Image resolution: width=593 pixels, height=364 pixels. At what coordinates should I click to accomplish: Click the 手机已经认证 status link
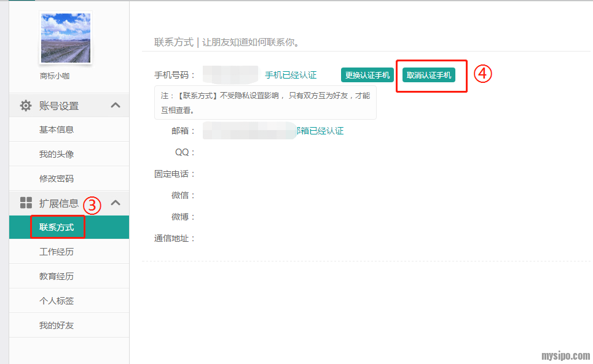pyautogui.click(x=291, y=75)
